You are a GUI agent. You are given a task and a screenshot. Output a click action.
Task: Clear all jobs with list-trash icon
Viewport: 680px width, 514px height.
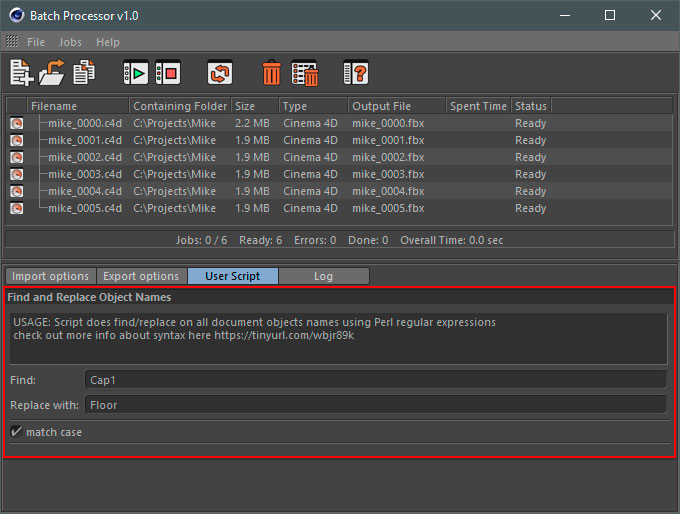(x=305, y=73)
